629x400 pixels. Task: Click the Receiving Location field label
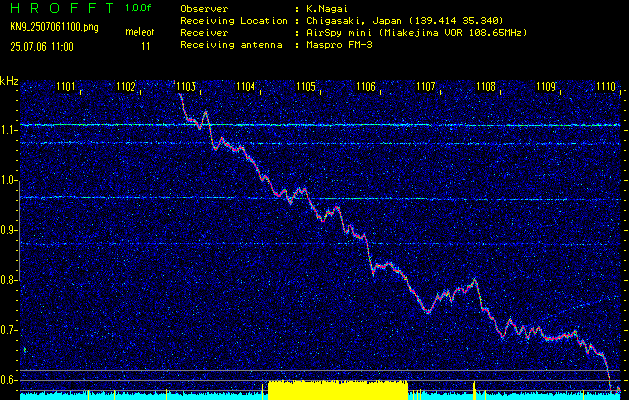point(234,21)
